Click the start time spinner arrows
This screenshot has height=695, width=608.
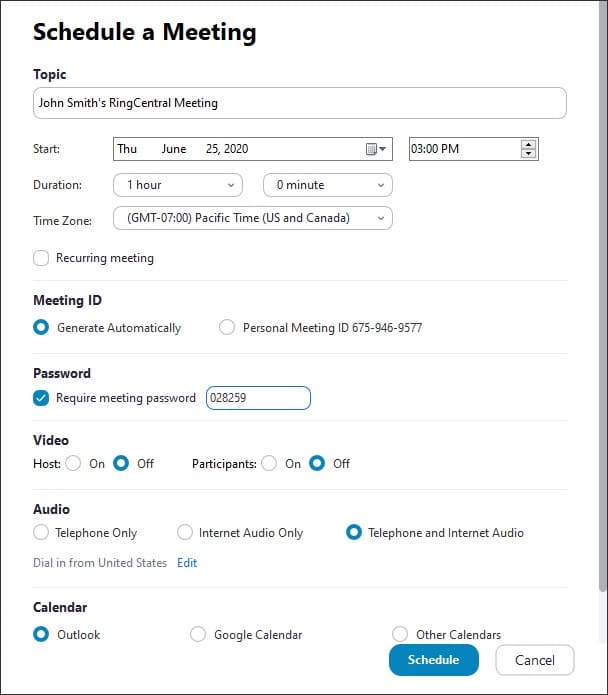pyautogui.click(x=529, y=149)
